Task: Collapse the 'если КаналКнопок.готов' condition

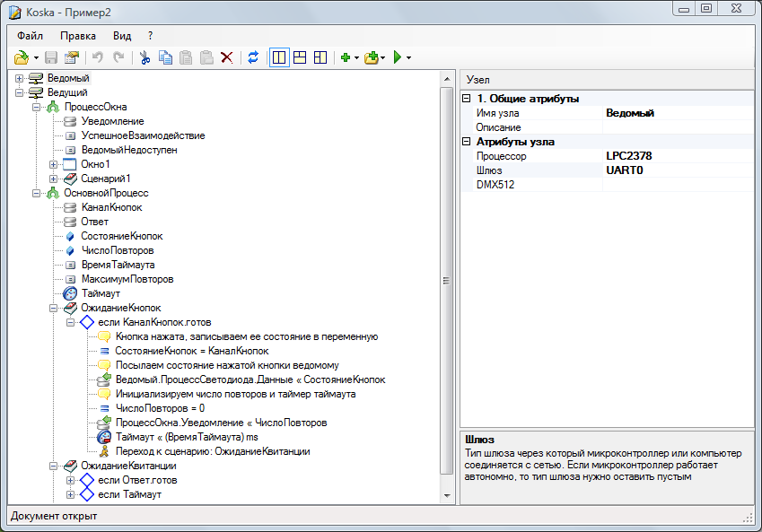Action: point(71,322)
